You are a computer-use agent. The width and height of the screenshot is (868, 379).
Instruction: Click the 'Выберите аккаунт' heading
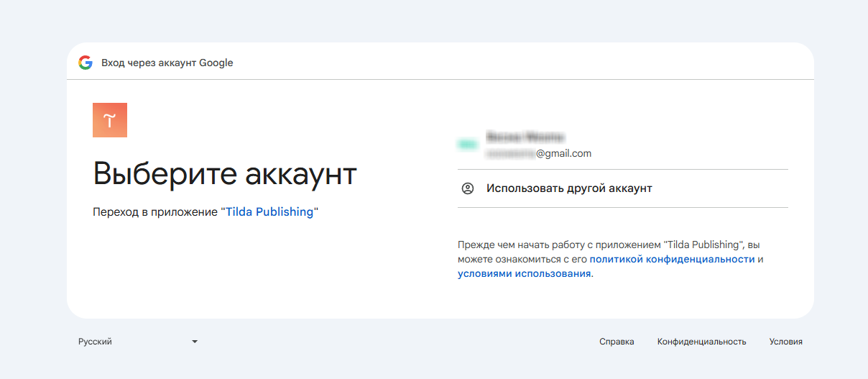tap(225, 174)
